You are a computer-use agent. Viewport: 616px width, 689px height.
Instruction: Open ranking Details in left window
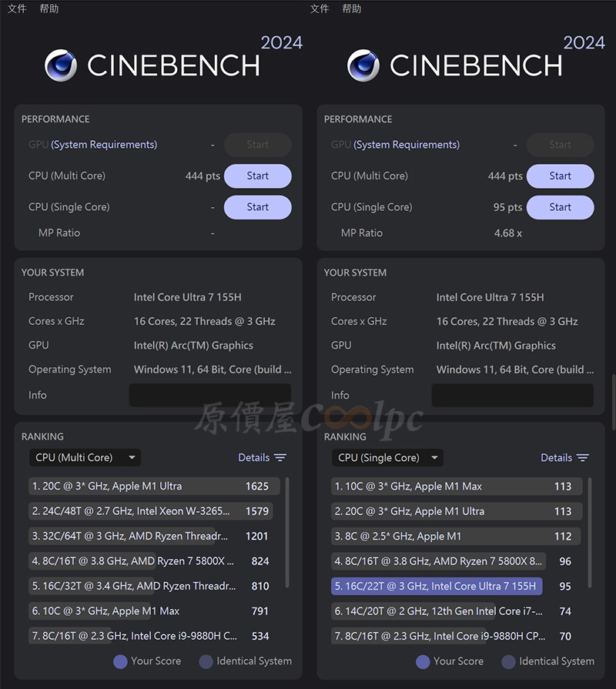tap(254, 457)
